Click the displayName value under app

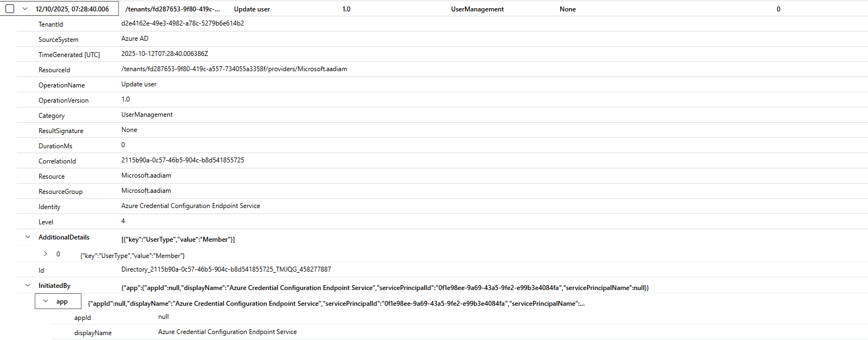pyautogui.click(x=227, y=332)
